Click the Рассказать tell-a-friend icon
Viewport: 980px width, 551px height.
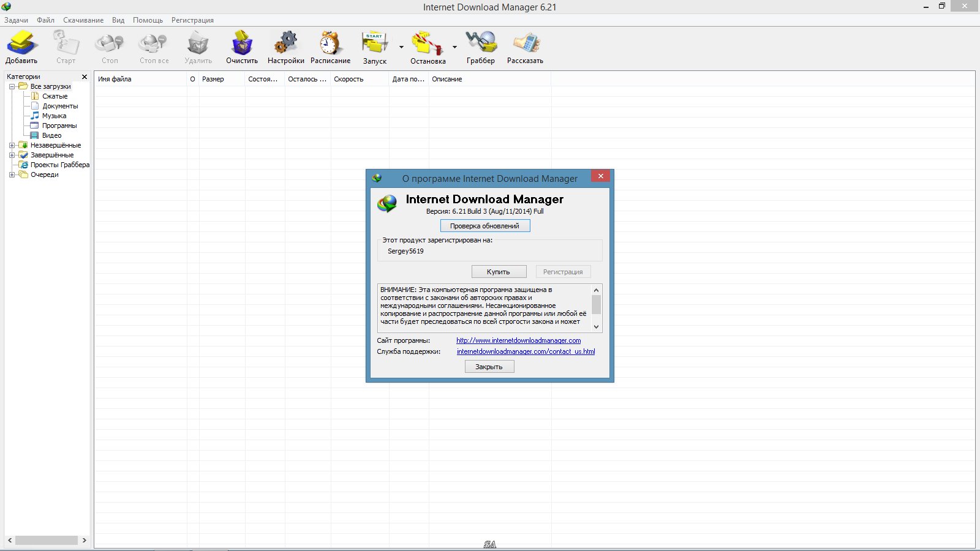[526, 43]
